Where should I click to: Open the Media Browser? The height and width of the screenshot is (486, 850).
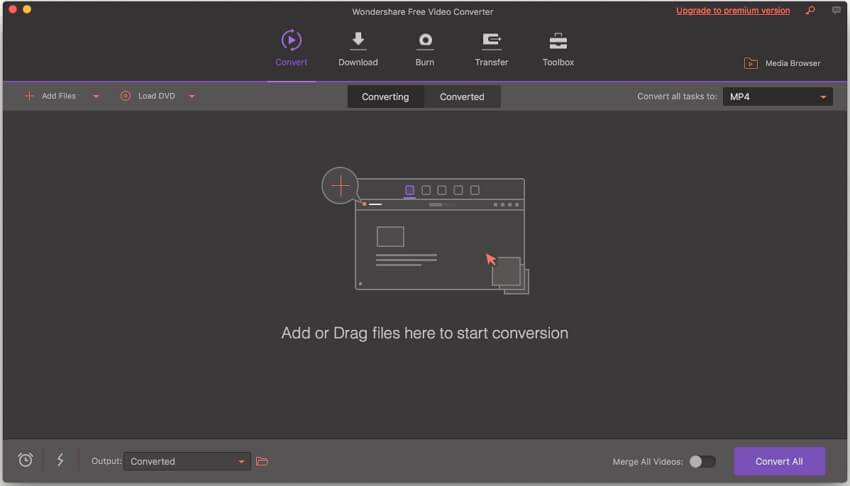(x=782, y=63)
